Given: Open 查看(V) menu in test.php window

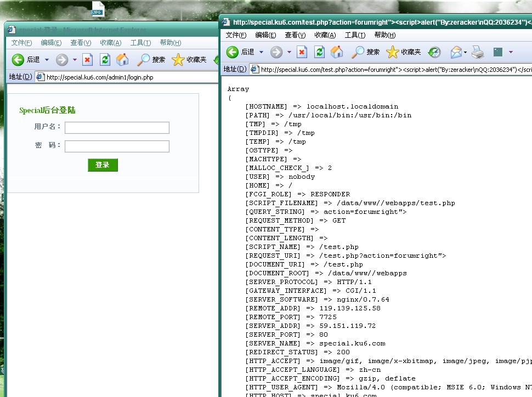Looking at the screenshot, I should pos(295,35).
